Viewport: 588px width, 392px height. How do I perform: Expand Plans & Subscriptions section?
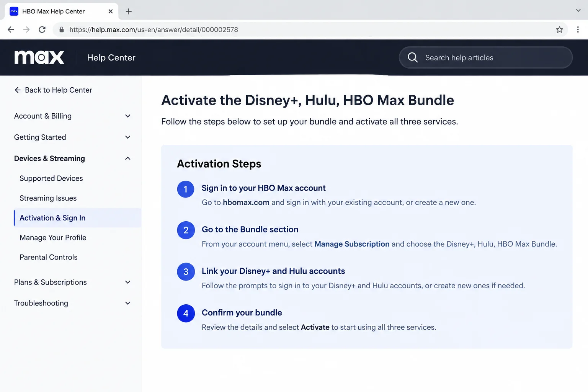(72, 282)
